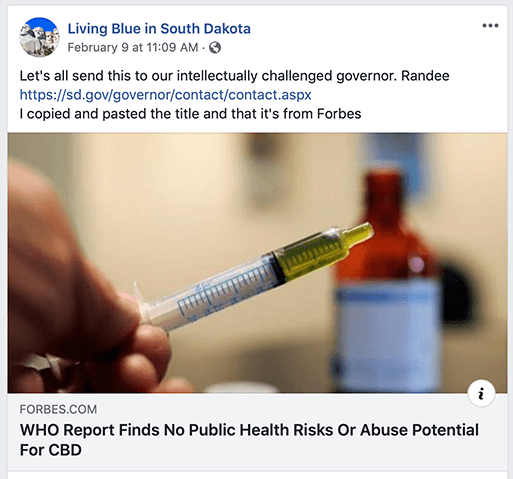Click the white label on the bottle
Screen dimensions: 513x479
[387, 333]
